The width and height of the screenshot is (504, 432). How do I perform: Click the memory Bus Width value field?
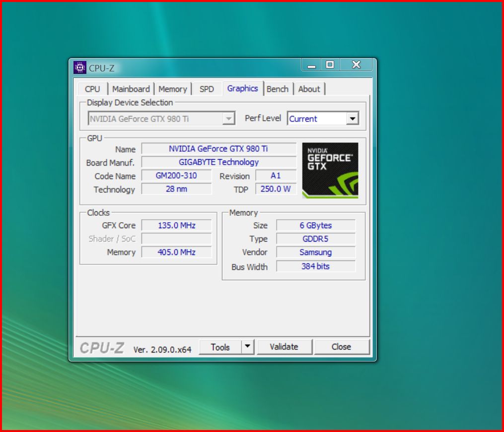(315, 266)
